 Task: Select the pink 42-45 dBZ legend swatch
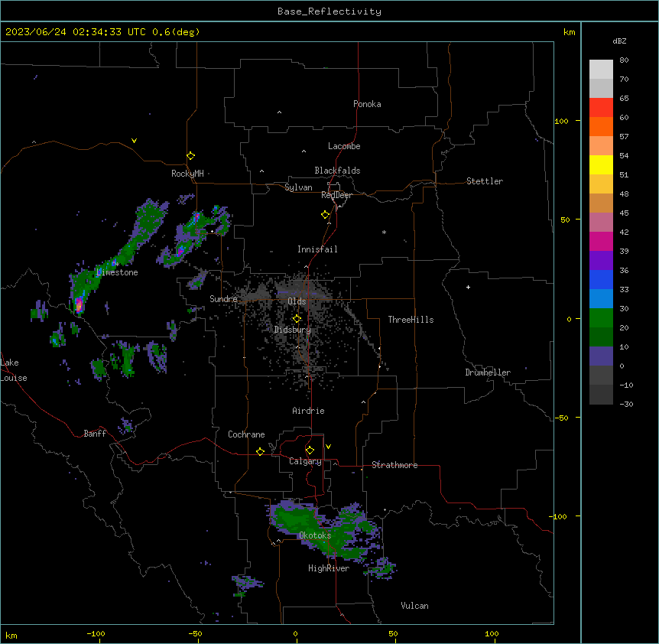tap(601, 223)
